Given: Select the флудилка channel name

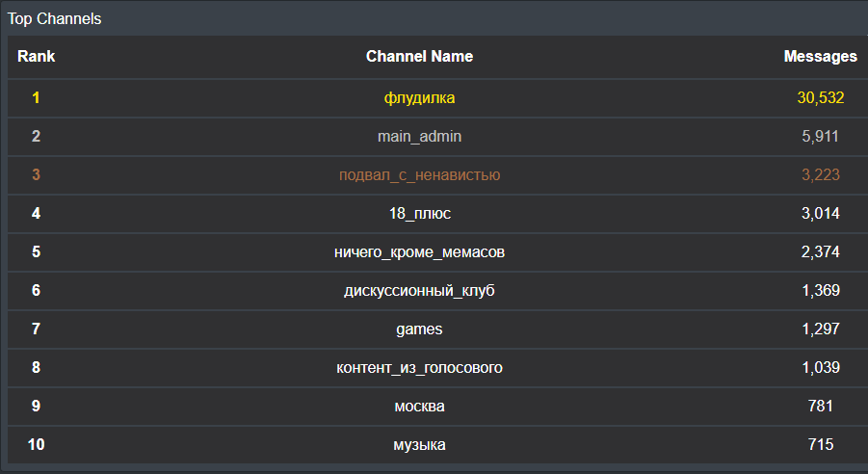Looking at the screenshot, I should click(x=419, y=98).
